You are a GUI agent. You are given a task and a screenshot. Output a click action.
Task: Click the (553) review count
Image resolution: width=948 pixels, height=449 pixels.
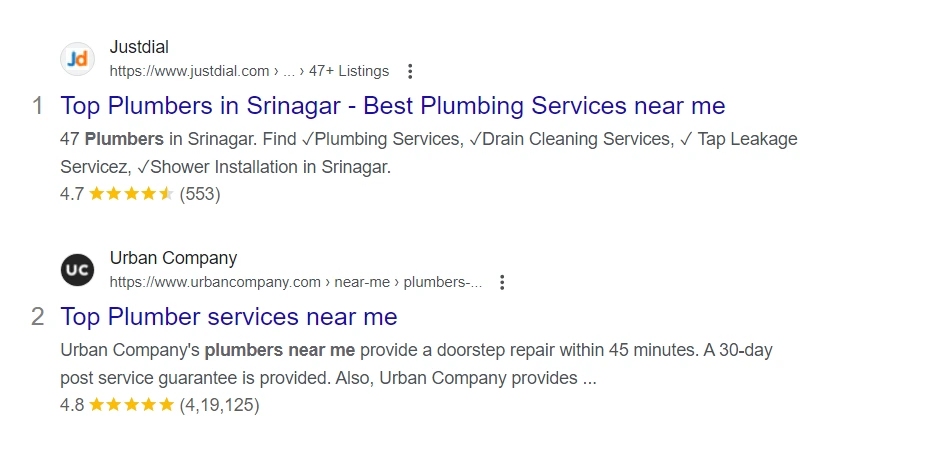tap(200, 194)
